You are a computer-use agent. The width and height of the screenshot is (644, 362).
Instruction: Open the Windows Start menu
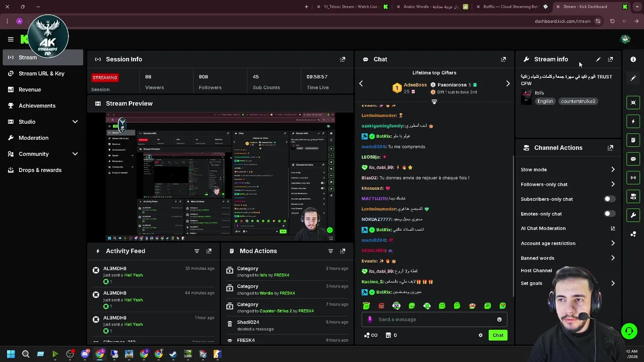coord(11,354)
